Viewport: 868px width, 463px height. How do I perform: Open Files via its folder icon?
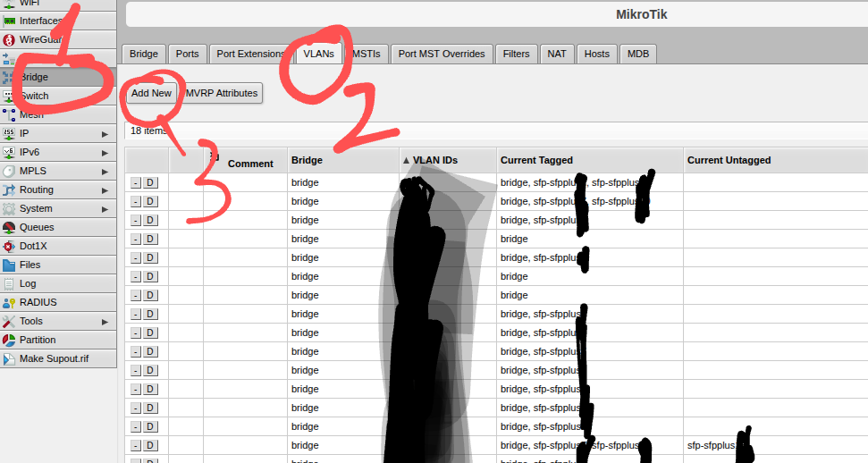tap(9, 265)
